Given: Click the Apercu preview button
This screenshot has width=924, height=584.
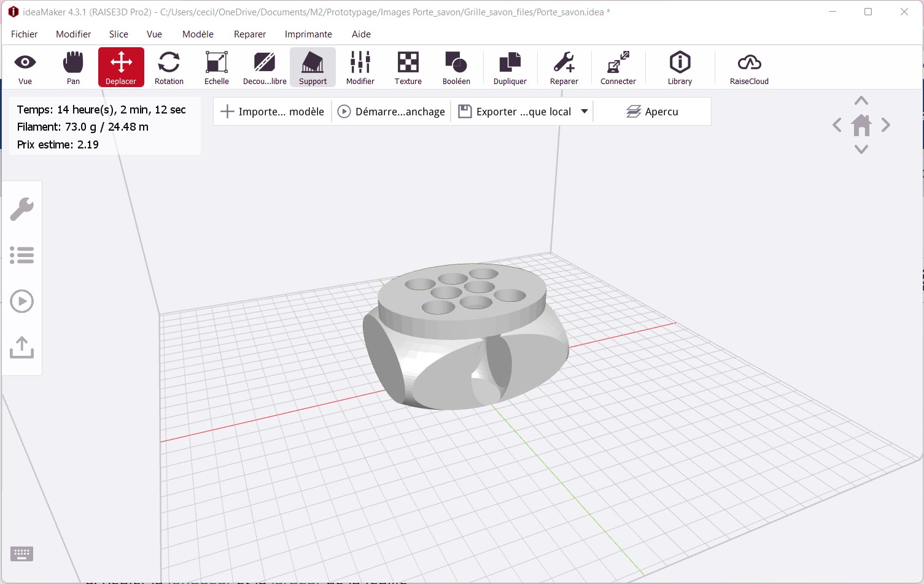Looking at the screenshot, I should click(x=652, y=112).
